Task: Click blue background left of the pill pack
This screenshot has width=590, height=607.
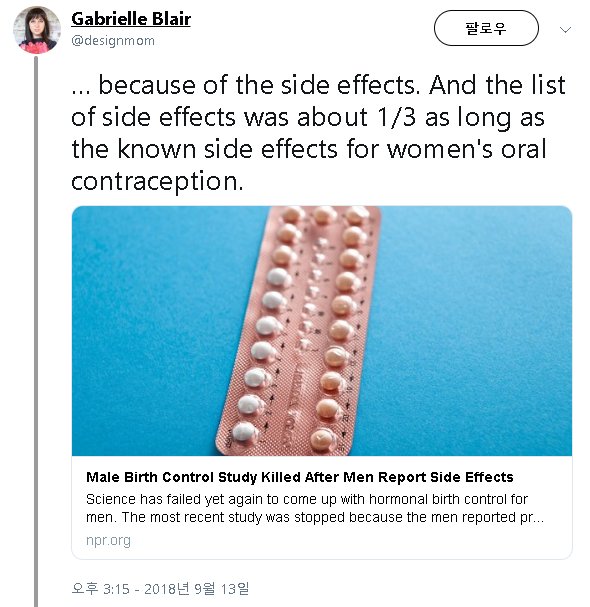Action: point(155,329)
